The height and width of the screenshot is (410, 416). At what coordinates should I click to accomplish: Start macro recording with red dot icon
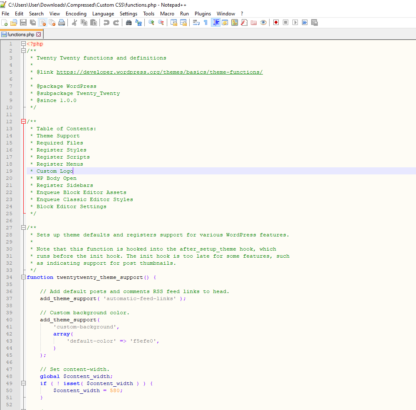point(276,23)
